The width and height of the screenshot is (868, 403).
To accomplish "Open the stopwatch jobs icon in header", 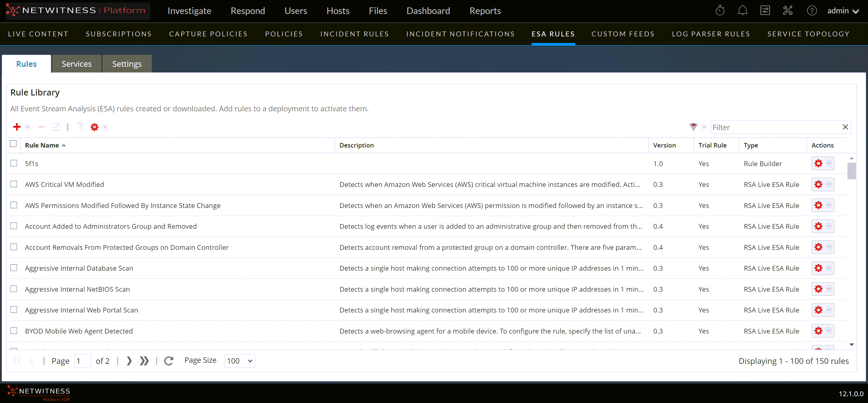I will pyautogui.click(x=720, y=11).
